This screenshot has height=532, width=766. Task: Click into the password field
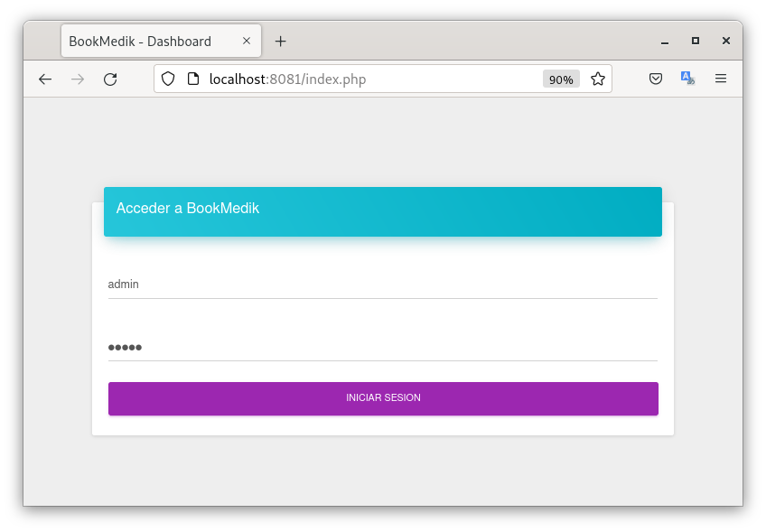(382, 348)
